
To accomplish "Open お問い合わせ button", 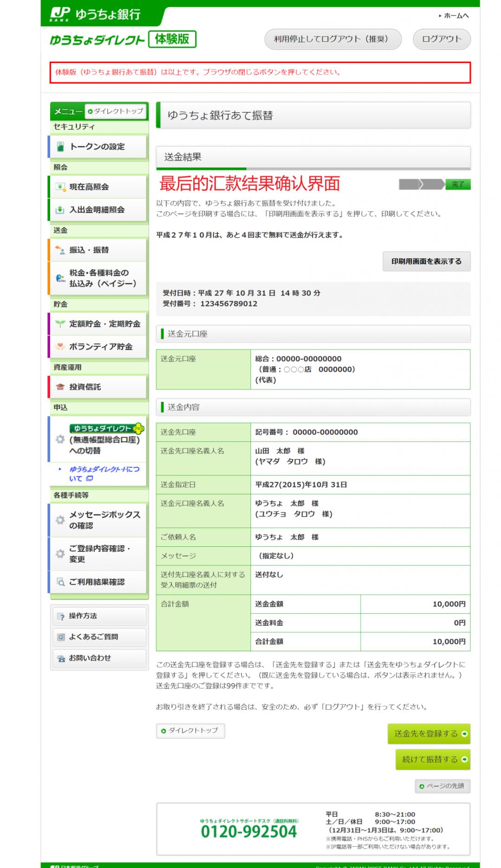I will (x=99, y=659).
